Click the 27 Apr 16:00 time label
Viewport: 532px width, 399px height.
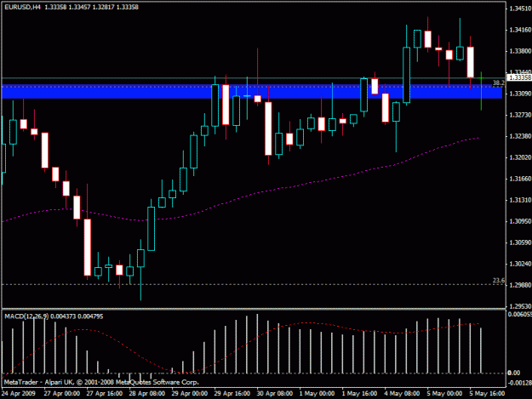coord(104,394)
